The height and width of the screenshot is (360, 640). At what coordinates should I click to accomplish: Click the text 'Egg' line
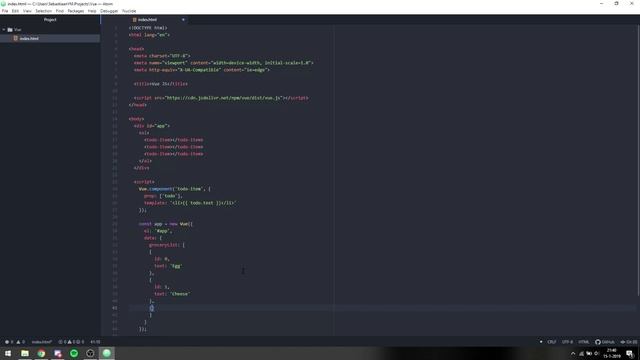pos(168,266)
